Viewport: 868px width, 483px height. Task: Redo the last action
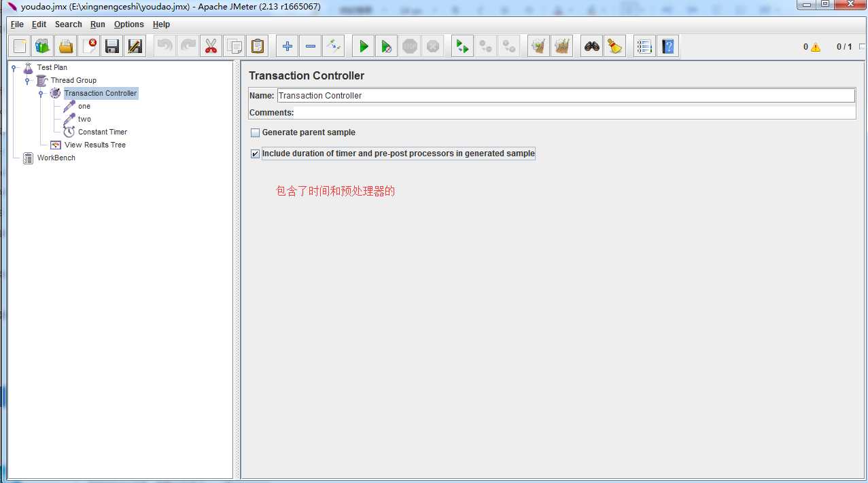(188, 46)
